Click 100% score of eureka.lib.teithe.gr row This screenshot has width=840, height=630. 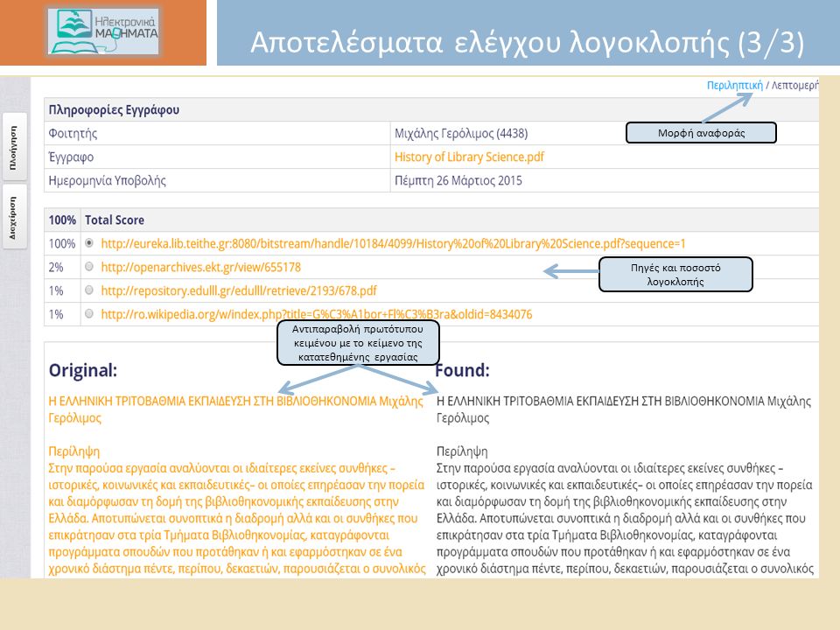62,244
